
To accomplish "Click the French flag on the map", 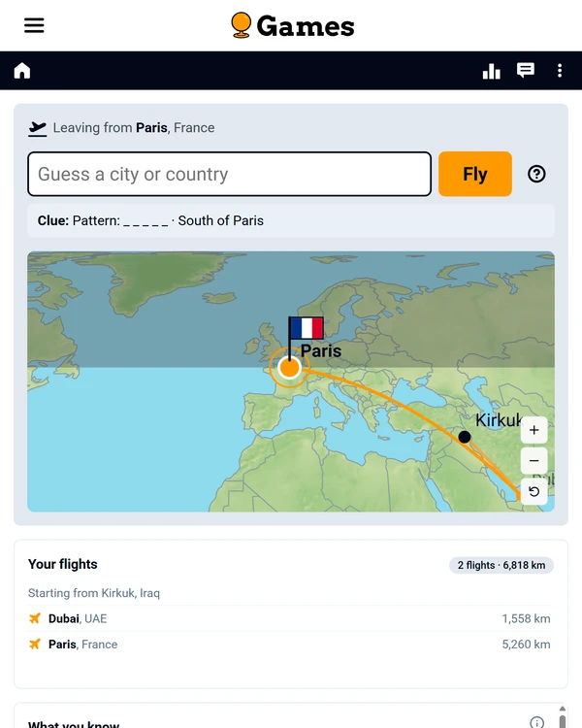I will [x=307, y=328].
